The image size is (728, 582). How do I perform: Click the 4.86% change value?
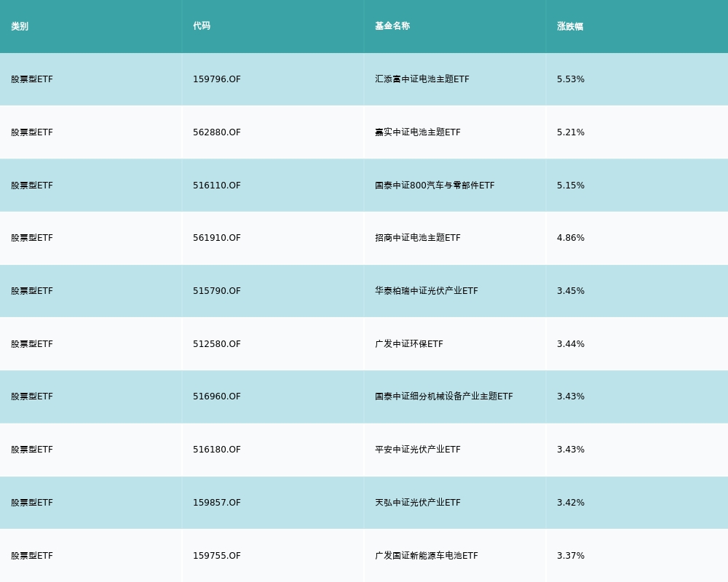571,238
